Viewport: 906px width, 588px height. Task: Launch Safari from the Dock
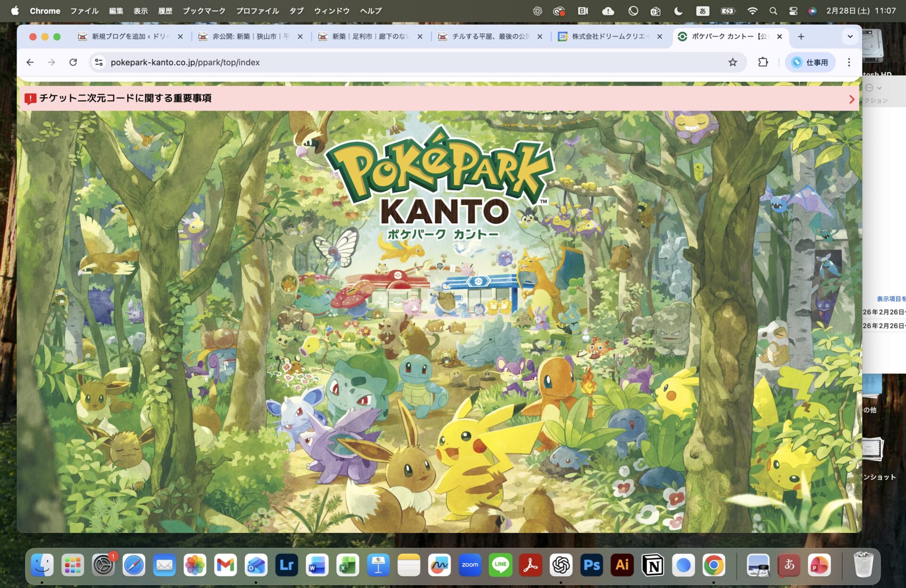(134, 564)
